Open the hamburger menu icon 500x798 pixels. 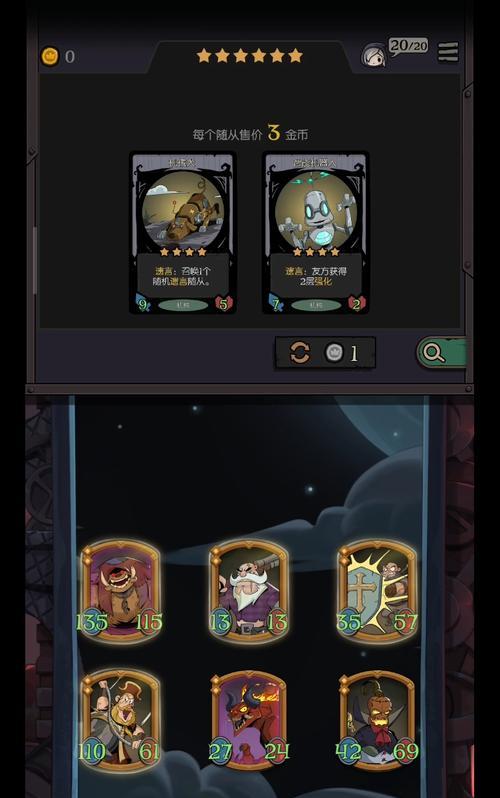[x=448, y=52]
